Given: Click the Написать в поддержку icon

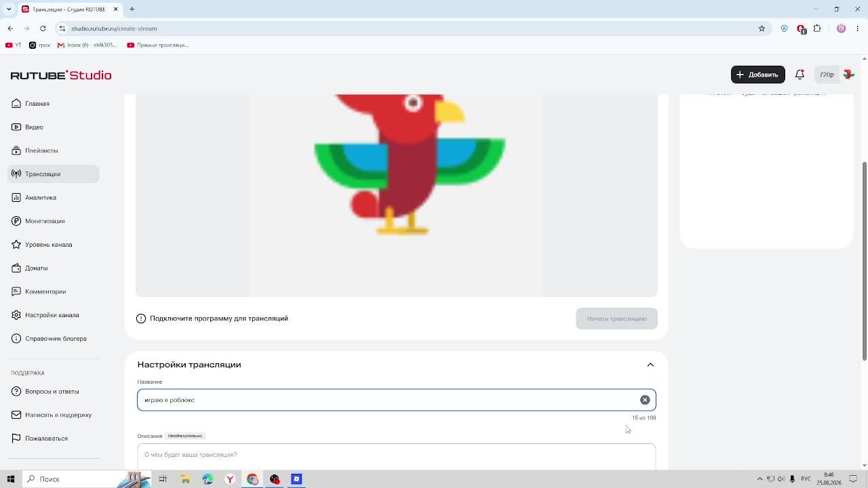Looking at the screenshot, I should click(x=16, y=415).
